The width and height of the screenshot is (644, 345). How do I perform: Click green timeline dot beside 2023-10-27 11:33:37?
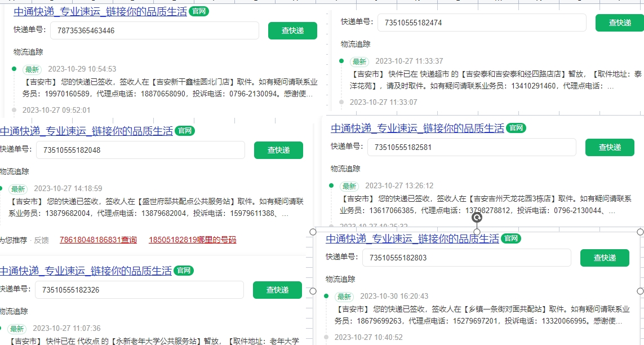[341, 61]
